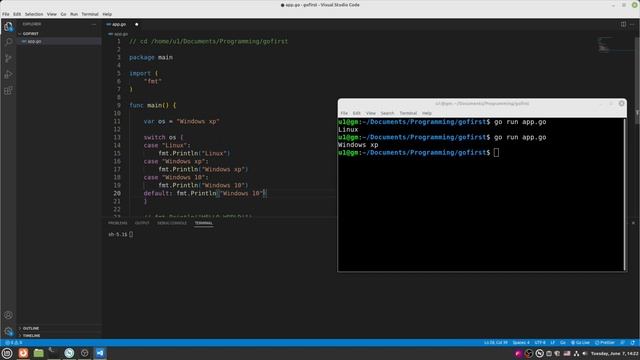Click the keyboard layout flag in the system tray

pyautogui.click(x=567, y=353)
